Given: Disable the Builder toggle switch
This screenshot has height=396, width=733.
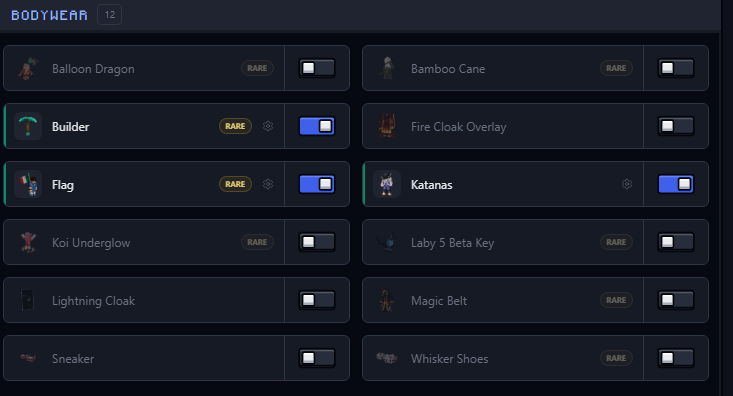Looking at the screenshot, I should point(317,126).
